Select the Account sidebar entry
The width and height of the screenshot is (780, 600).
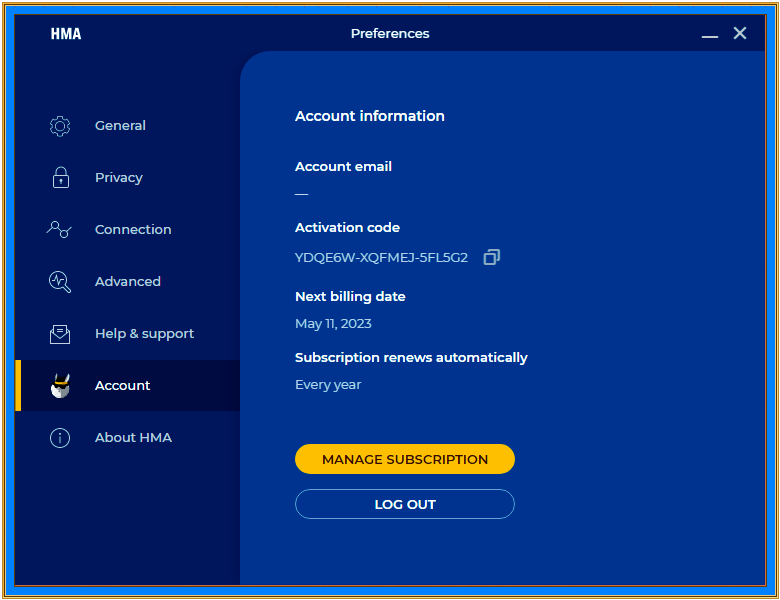128,386
